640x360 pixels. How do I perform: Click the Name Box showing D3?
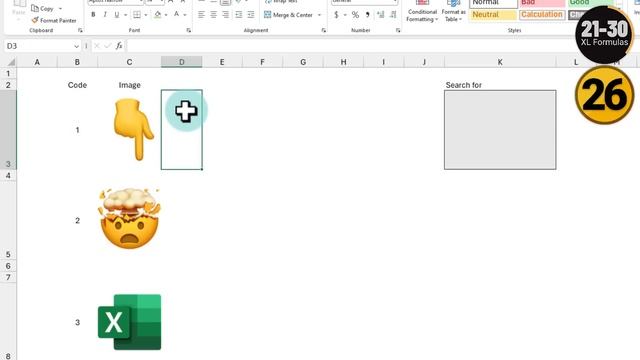pos(38,46)
